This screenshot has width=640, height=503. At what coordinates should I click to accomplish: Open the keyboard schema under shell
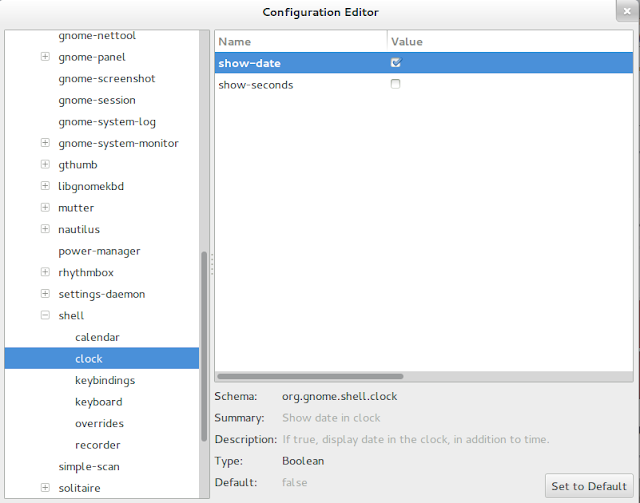99,402
